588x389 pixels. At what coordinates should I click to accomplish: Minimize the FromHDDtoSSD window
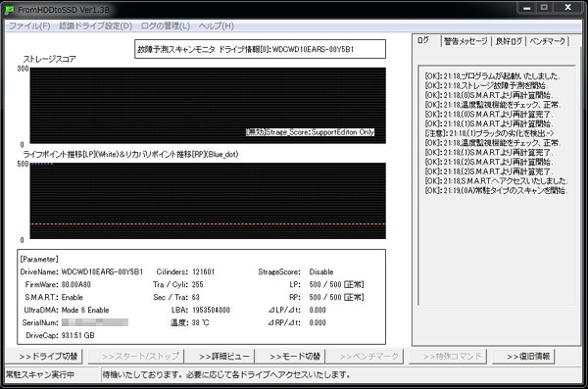526,8
